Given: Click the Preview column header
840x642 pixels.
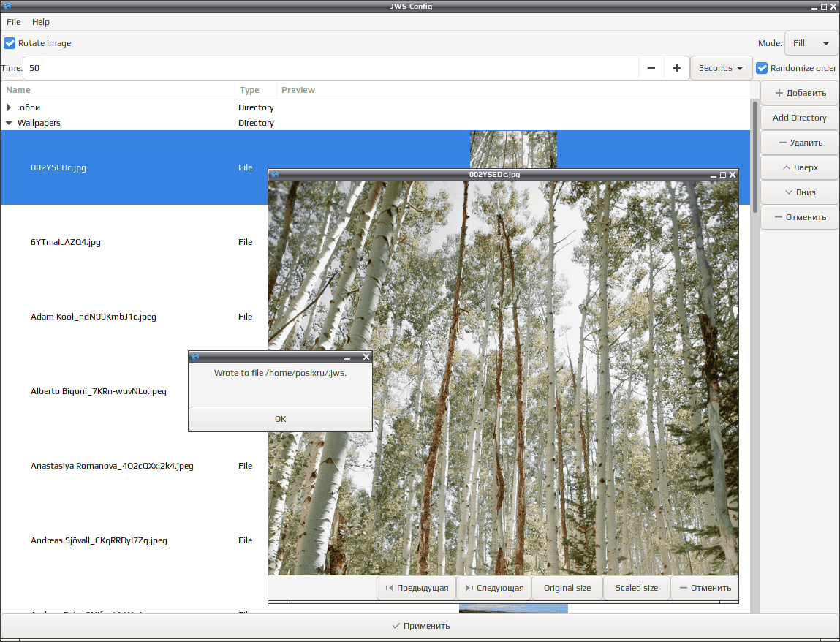Looking at the screenshot, I should pyautogui.click(x=513, y=90).
